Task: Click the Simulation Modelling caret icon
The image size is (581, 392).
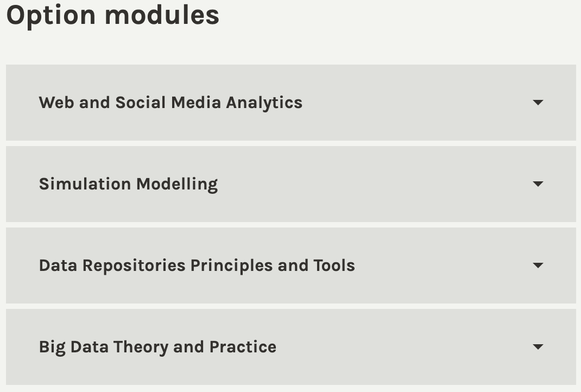Action: pos(538,184)
